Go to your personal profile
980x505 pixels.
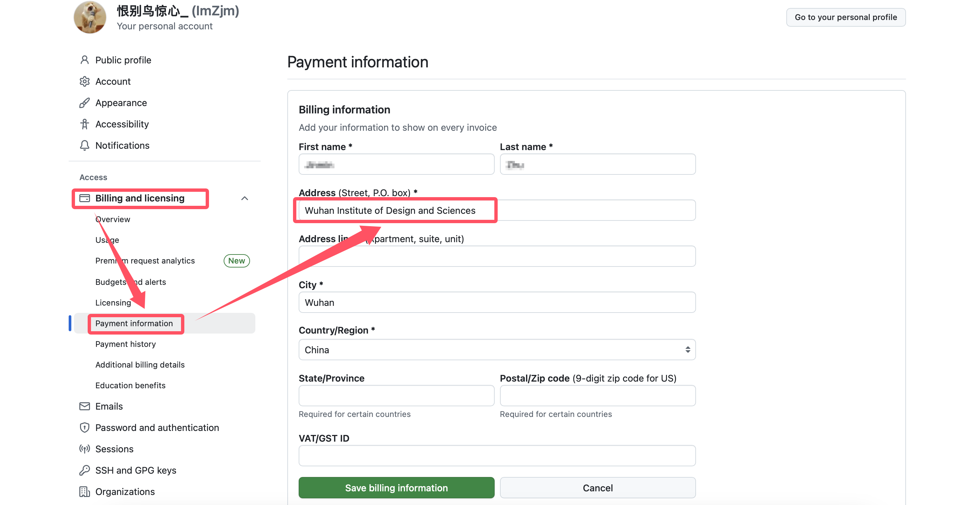[x=845, y=17]
